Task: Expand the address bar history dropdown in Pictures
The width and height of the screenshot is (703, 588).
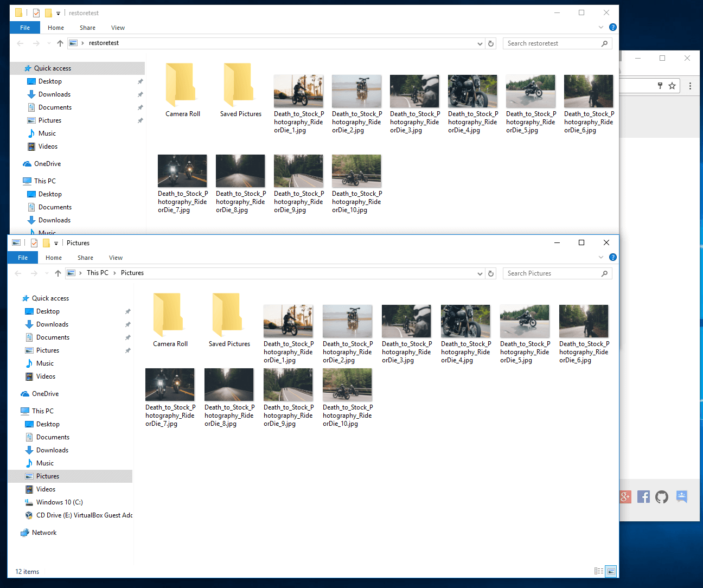Action: (480, 274)
